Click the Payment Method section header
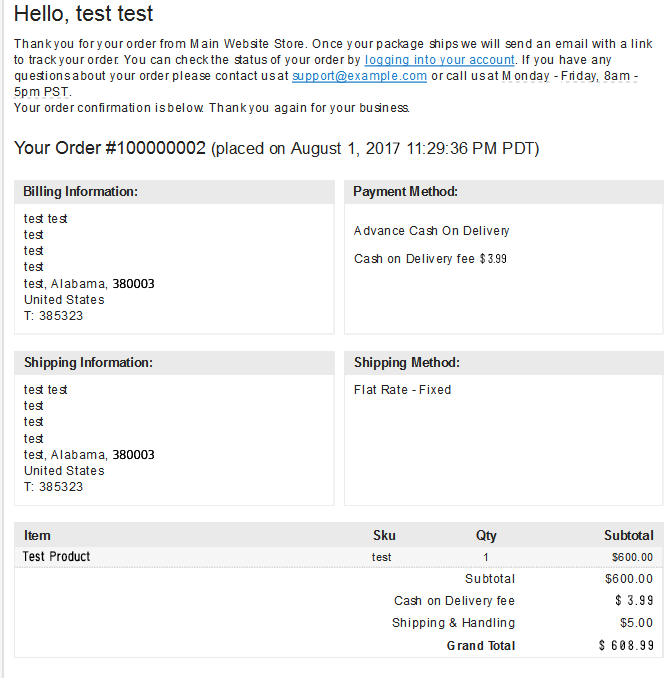Screen dimensions: 671x678 click(405, 192)
